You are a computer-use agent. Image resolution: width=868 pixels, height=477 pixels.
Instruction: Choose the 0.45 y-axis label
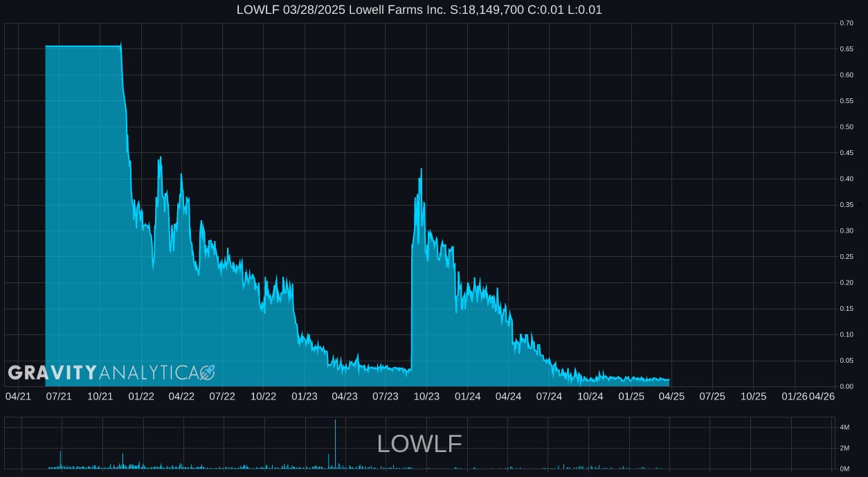(x=847, y=153)
